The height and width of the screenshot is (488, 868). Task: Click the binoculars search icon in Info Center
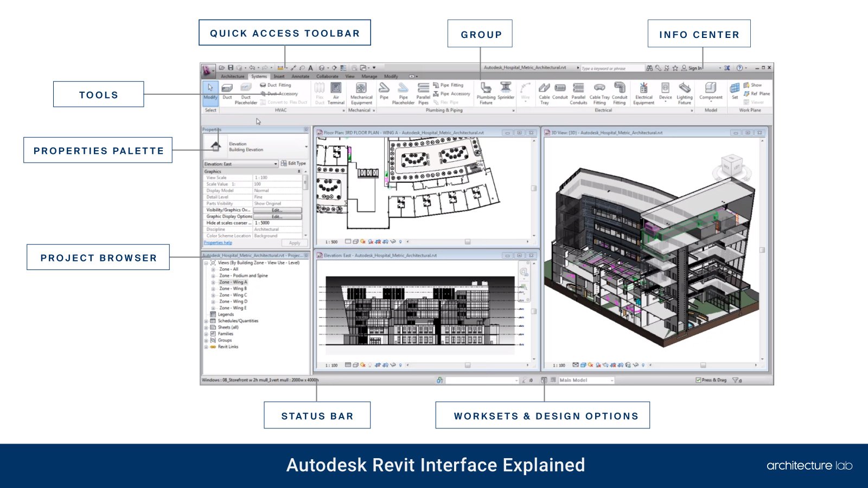tap(649, 68)
